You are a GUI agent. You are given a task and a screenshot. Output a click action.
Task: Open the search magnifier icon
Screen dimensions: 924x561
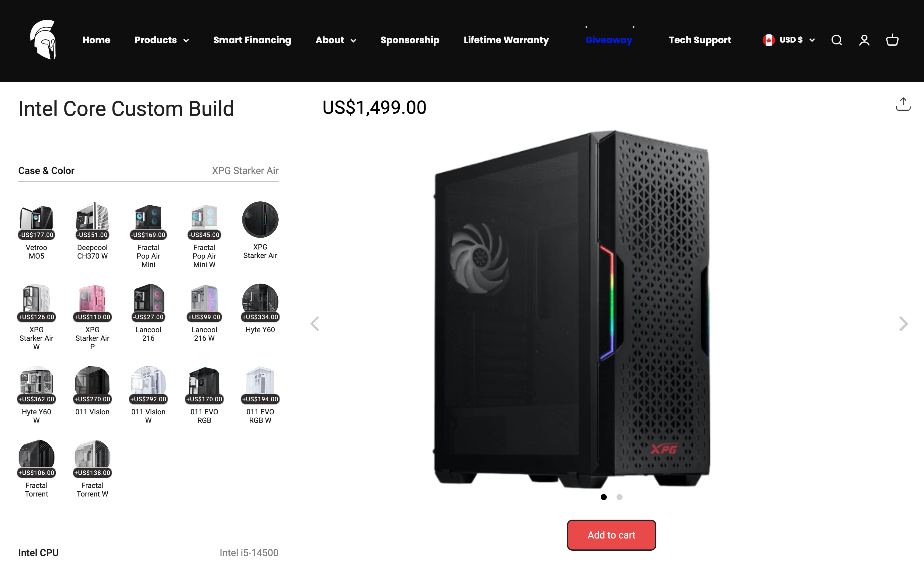pos(837,40)
